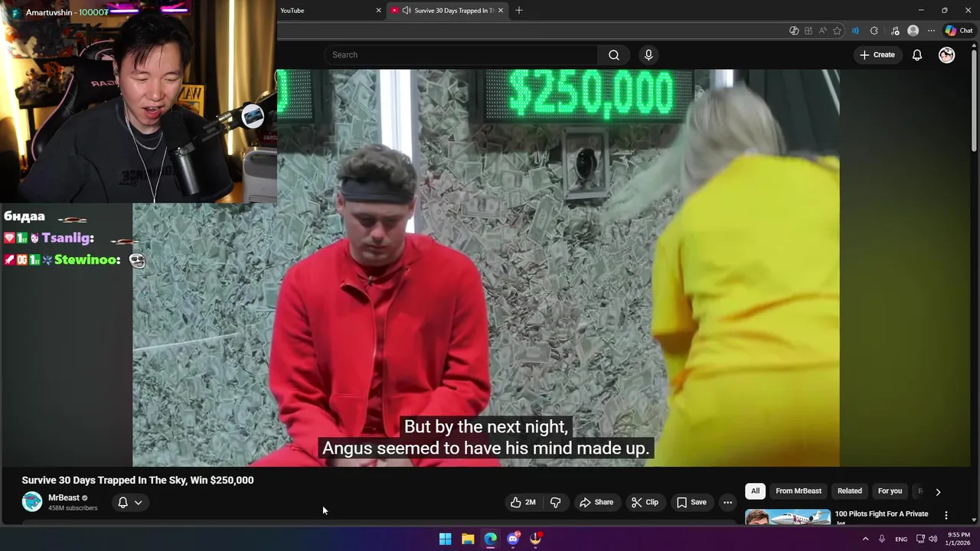980x551 pixels.
Task: Open File Explorer from taskbar
Action: coord(468,539)
